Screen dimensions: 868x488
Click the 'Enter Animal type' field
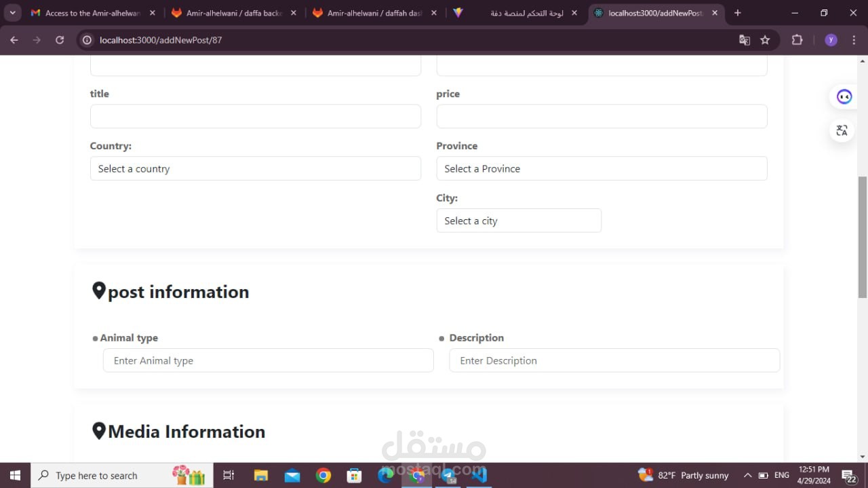coord(268,360)
